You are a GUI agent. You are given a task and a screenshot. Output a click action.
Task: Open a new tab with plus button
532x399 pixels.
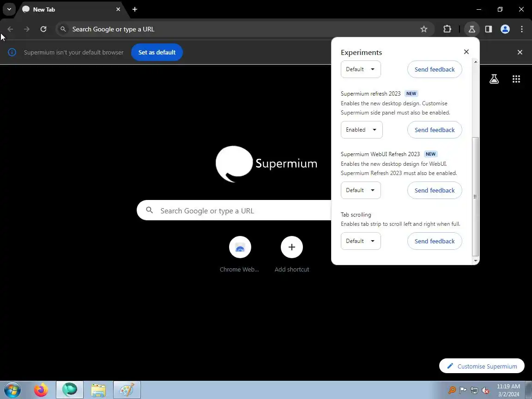tap(135, 10)
